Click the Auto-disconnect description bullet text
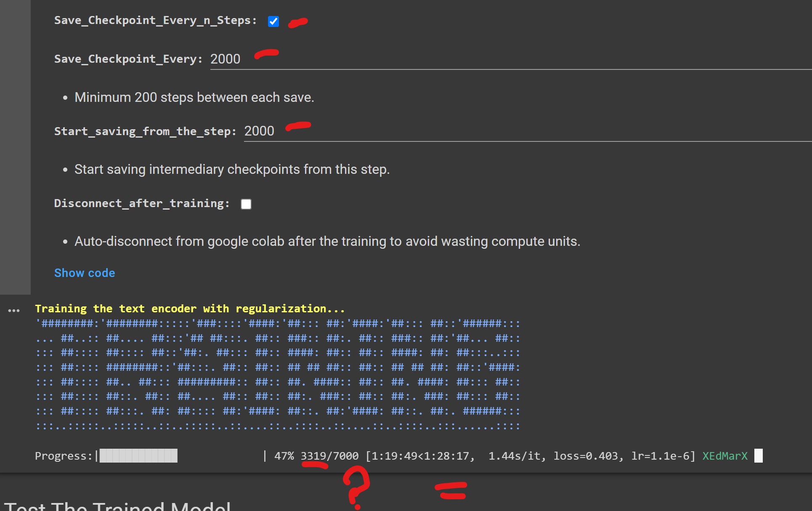This screenshot has height=511, width=812. tap(327, 241)
